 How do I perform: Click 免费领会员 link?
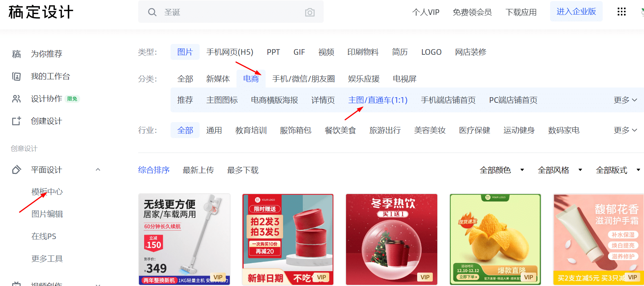click(x=472, y=12)
